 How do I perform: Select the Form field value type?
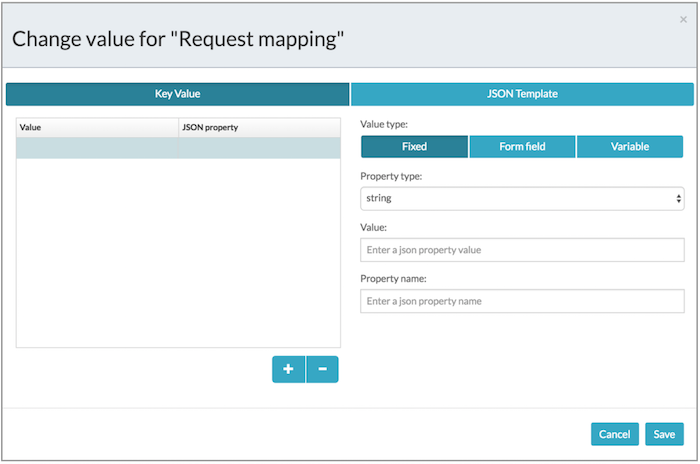tap(522, 147)
